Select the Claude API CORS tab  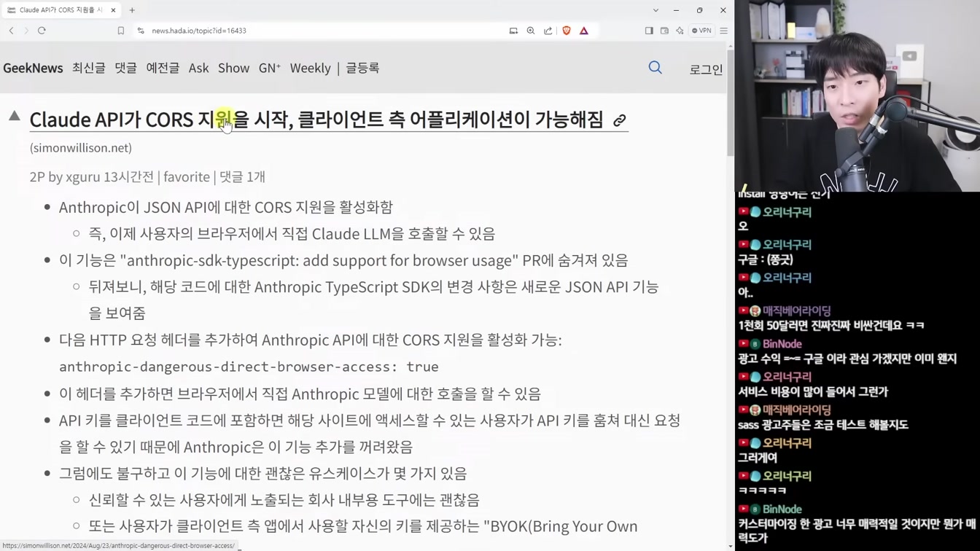pos(62,10)
